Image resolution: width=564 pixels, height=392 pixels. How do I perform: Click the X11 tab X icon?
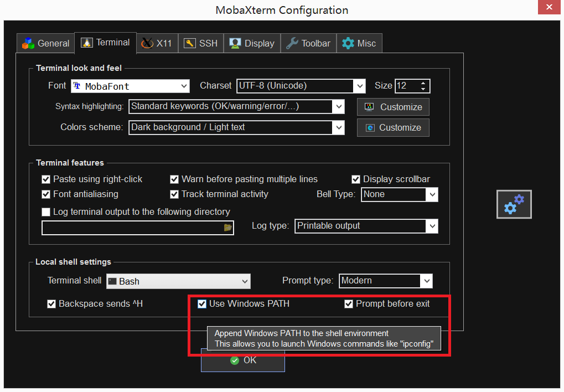[147, 43]
